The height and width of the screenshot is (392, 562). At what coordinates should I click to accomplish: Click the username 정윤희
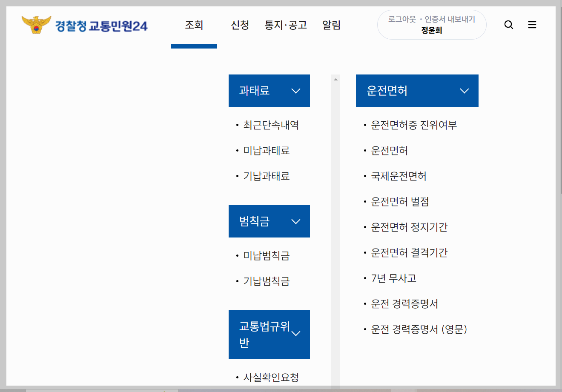click(x=431, y=31)
